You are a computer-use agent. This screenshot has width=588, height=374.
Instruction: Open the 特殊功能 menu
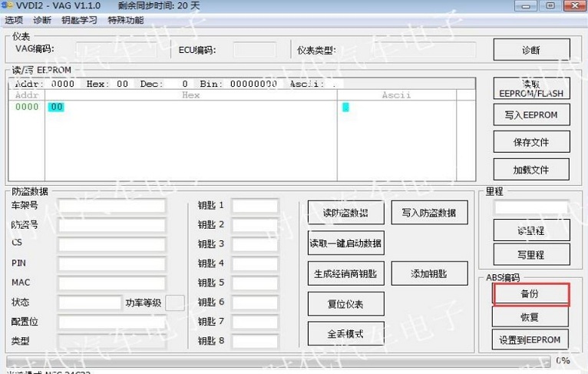coord(125,20)
